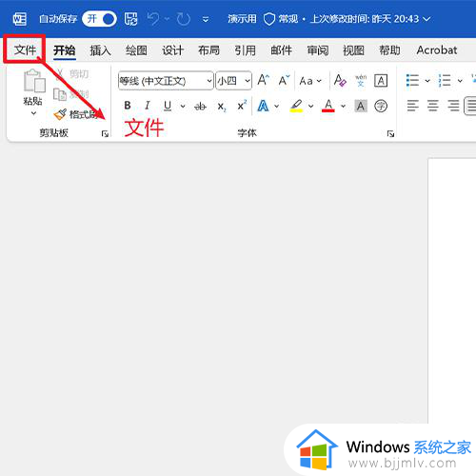Screen dimensions: 476x476
Task: Click the Save icon in title bar
Action: [130, 19]
